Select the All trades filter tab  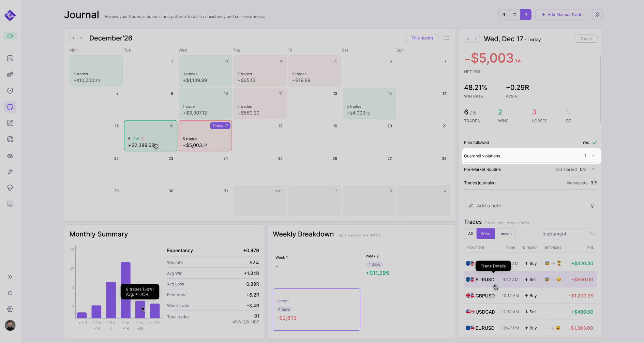pyautogui.click(x=470, y=234)
